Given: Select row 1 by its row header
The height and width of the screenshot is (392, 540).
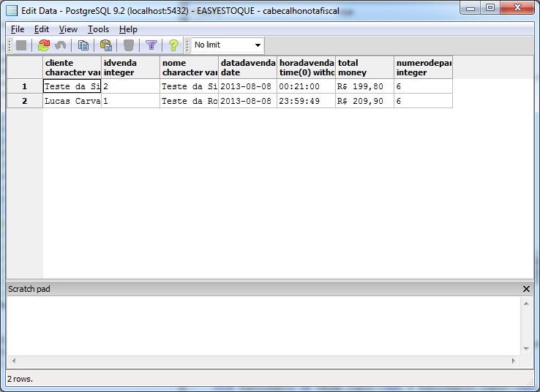Looking at the screenshot, I should click(24, 86).
